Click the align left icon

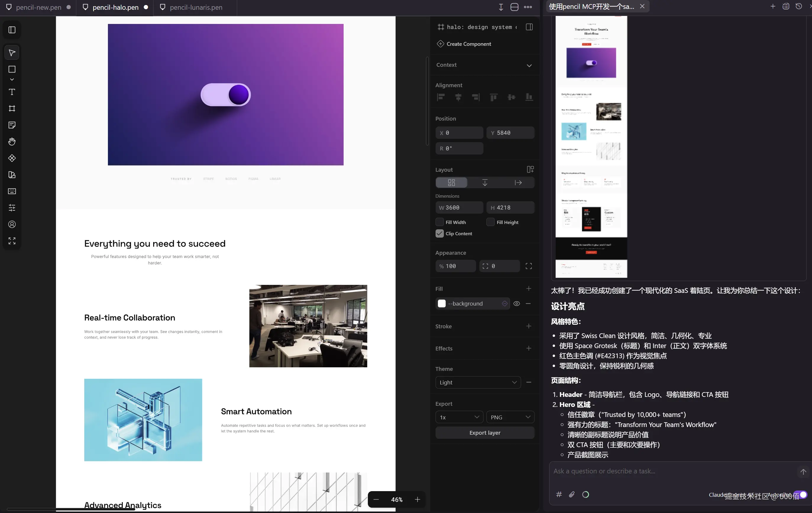coord(441,98)
